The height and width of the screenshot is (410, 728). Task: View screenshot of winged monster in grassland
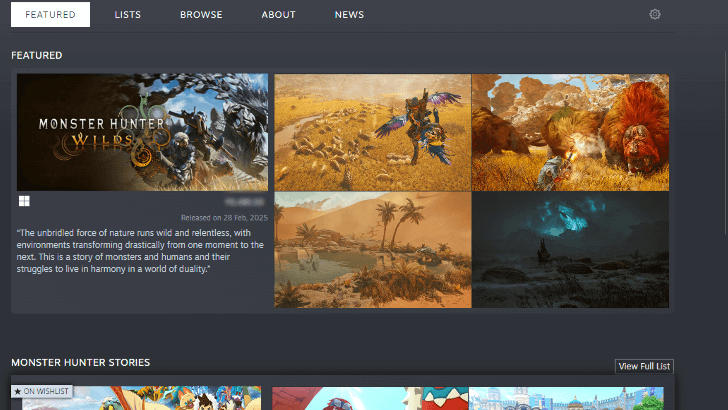[x=372, y=132]
